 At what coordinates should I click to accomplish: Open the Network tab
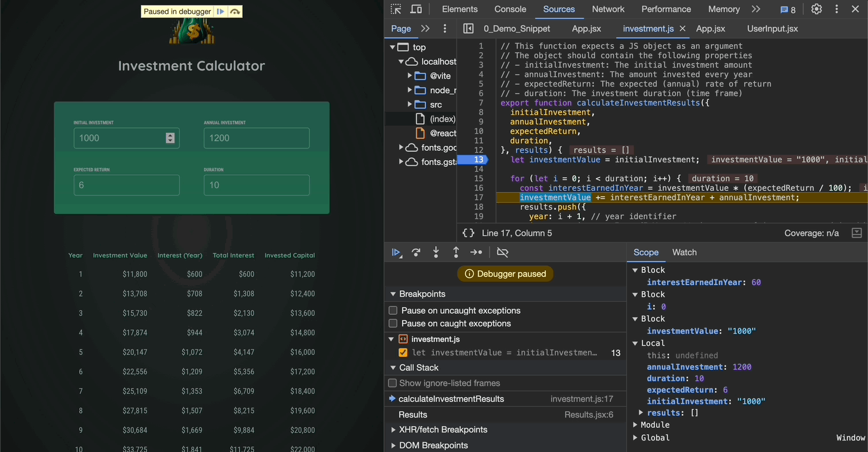point(608,9)
